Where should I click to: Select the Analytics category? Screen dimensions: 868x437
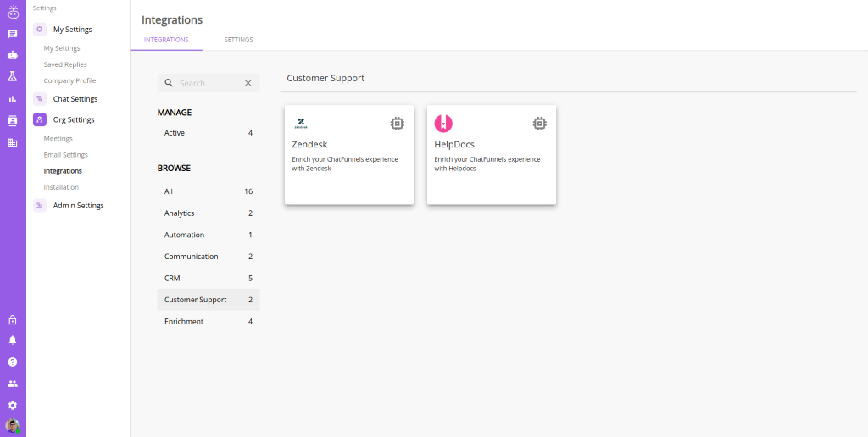click(x=209, y=213)
